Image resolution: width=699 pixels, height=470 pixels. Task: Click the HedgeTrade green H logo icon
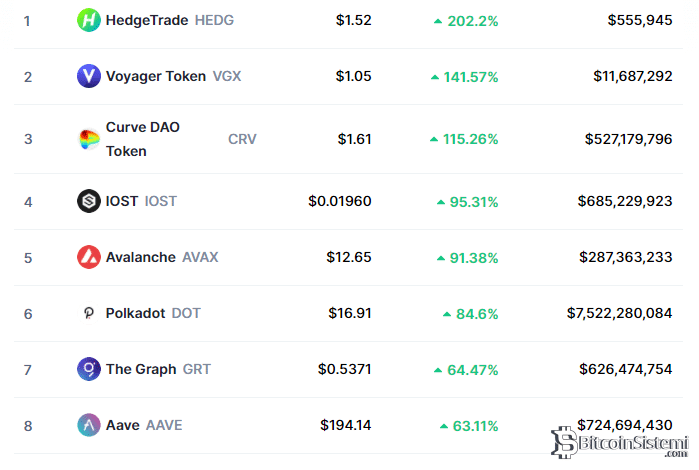pos(89,20)
